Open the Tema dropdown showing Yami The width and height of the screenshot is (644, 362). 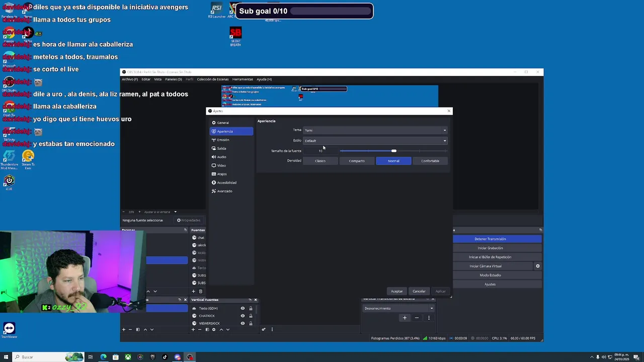point(375,130)
